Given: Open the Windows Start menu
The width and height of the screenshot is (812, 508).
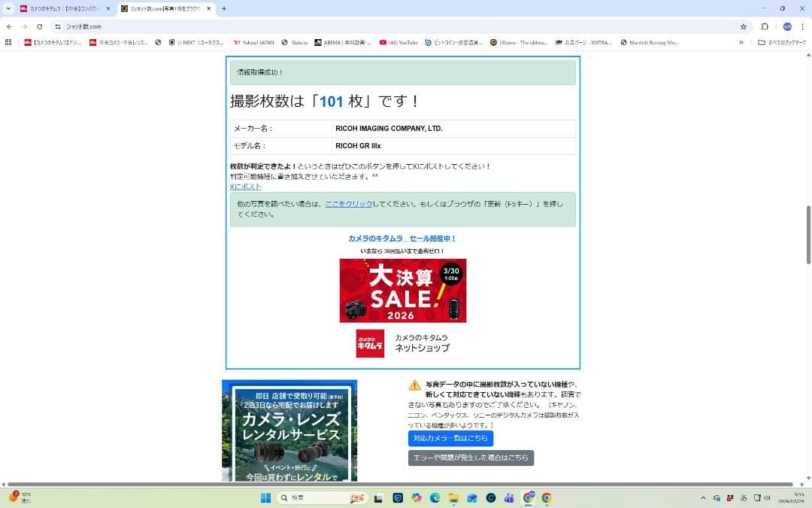Looking at the screenshot, I should pos(265,497).
